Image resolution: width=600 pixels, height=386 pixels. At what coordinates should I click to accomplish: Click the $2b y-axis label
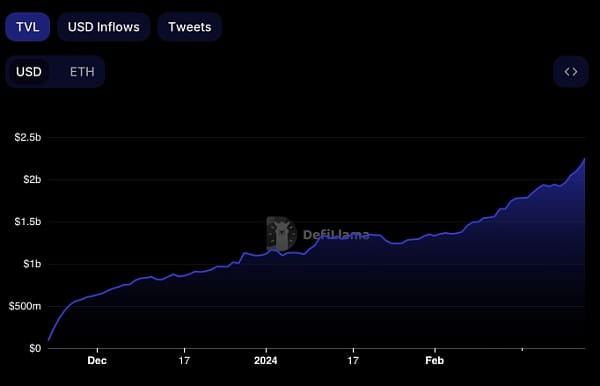pyautogui.click(x=32, y=179)
